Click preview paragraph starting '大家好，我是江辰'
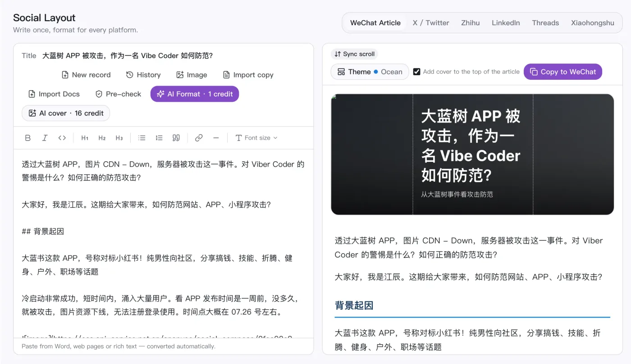This screenshot has height=364, width=631. tap(469, 277)
